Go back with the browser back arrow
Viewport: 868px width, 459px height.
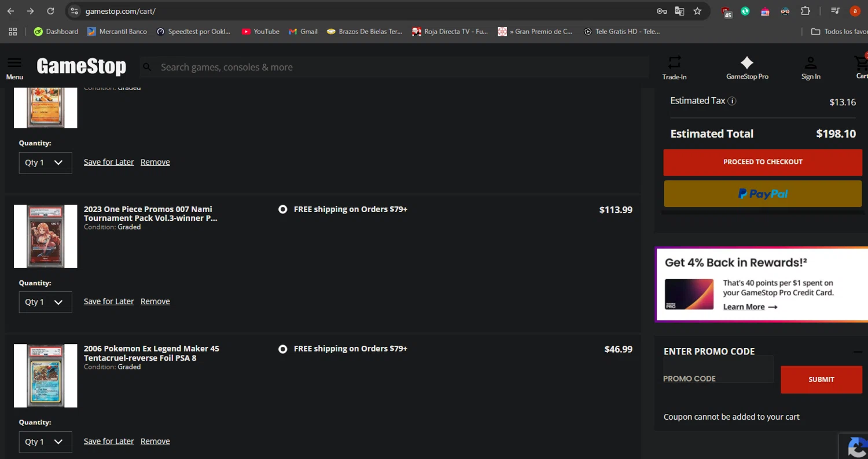(x=10, y=11)
